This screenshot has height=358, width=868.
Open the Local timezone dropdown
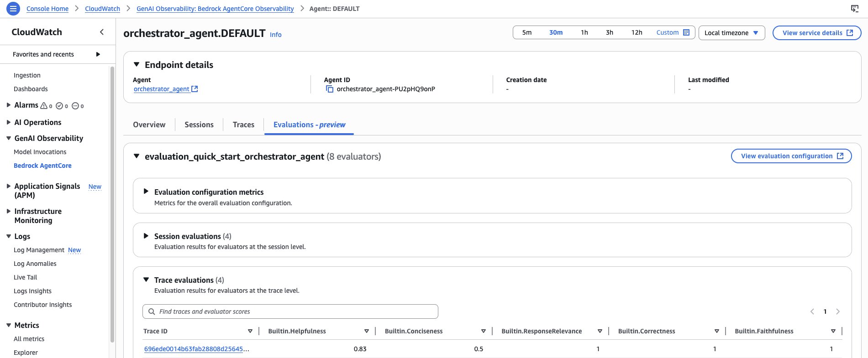731,33
